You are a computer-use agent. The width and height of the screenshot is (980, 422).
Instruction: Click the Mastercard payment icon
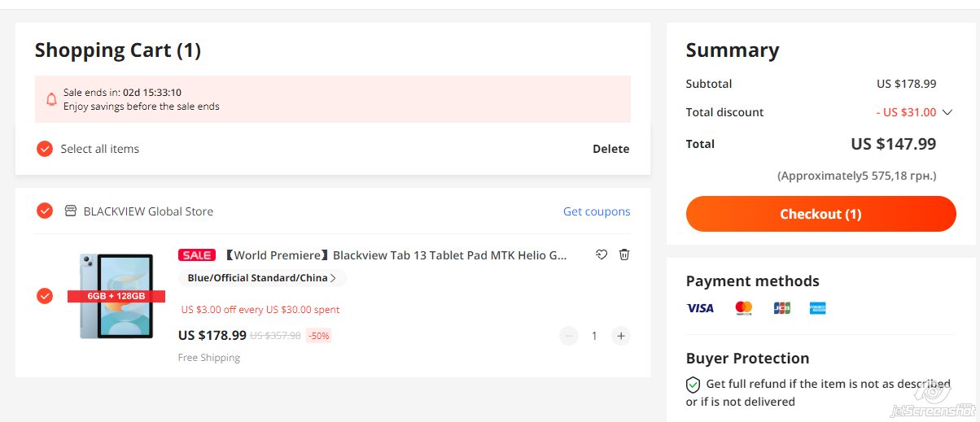coord(743,308)
